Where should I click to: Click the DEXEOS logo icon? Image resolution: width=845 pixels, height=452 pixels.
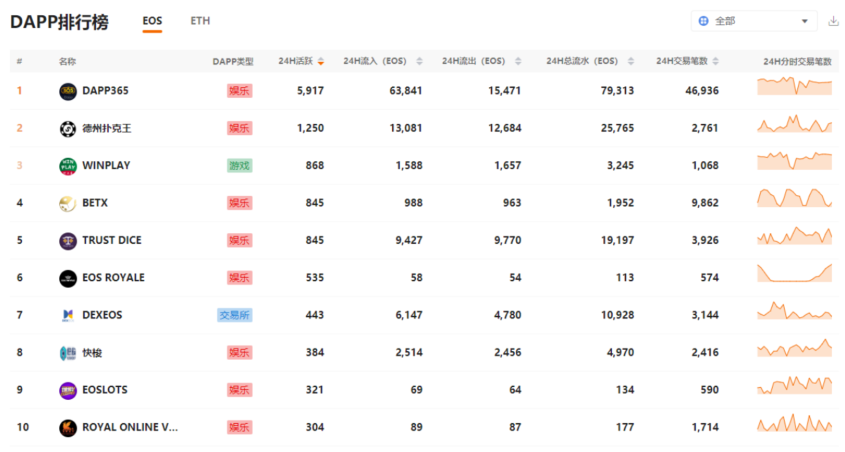click(68, 315)
